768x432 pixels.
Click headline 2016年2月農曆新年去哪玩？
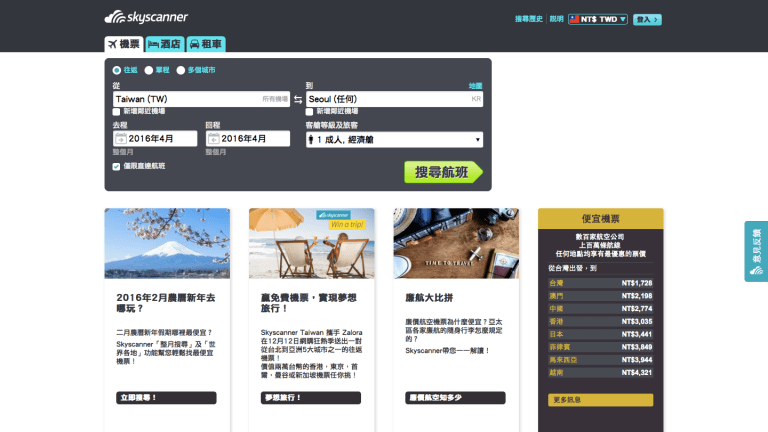[166, 303]
